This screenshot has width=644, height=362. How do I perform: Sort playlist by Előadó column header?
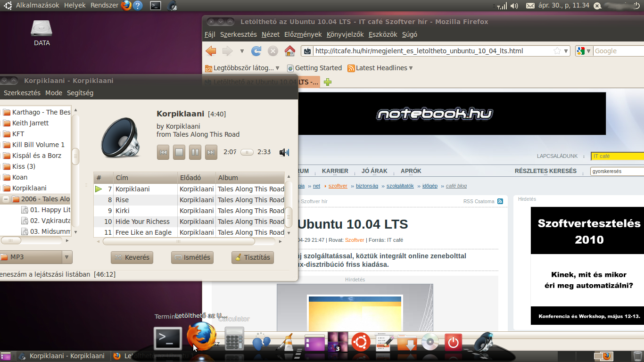197,178
